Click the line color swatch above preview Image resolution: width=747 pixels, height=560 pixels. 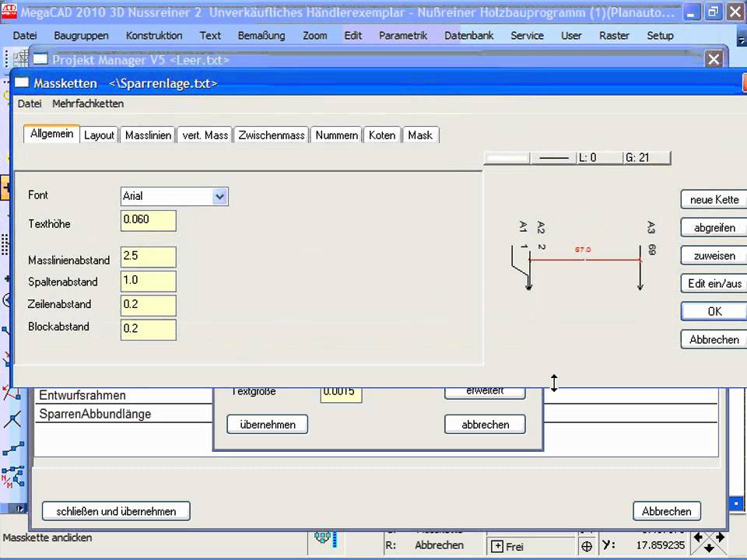(x=507, y=158)
